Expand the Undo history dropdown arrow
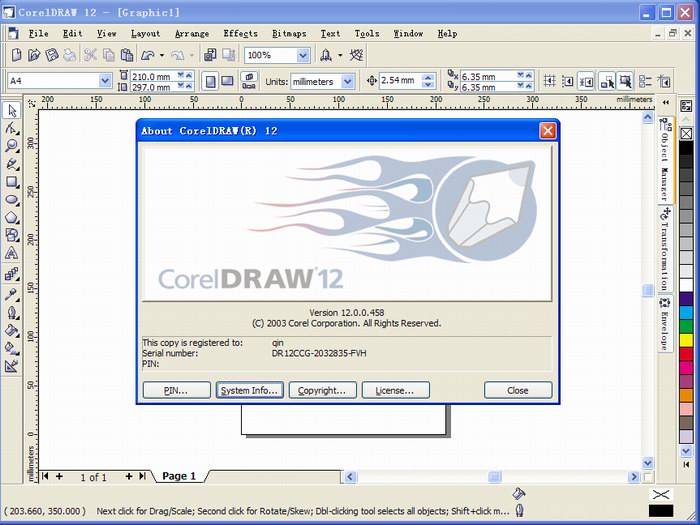700x525 pixels. coord(162,55)
